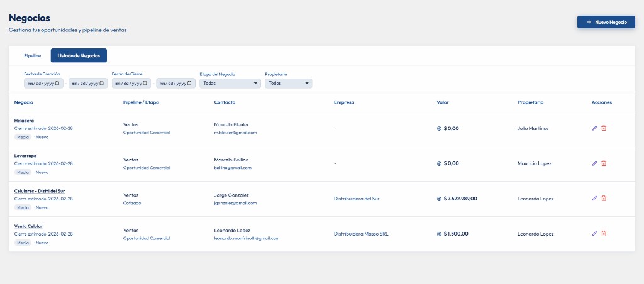Click the Fecha de Cierre start date field
Screen dimensions: 644x284
click(x=131, y=84)
